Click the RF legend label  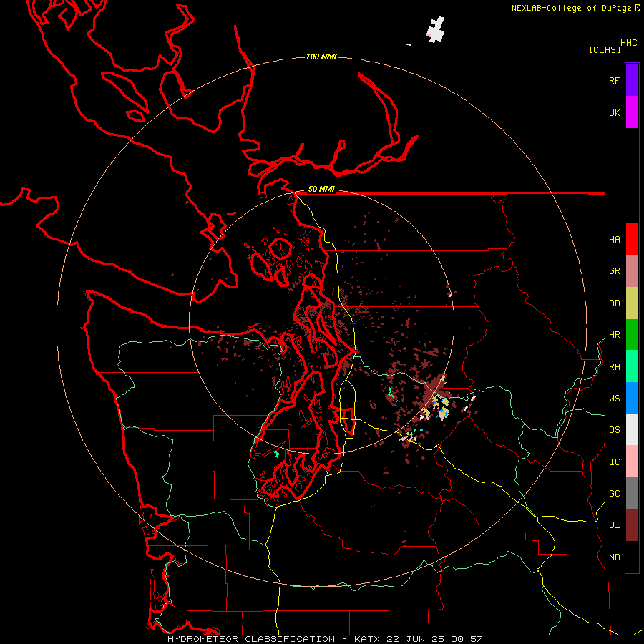coord(614,80)
